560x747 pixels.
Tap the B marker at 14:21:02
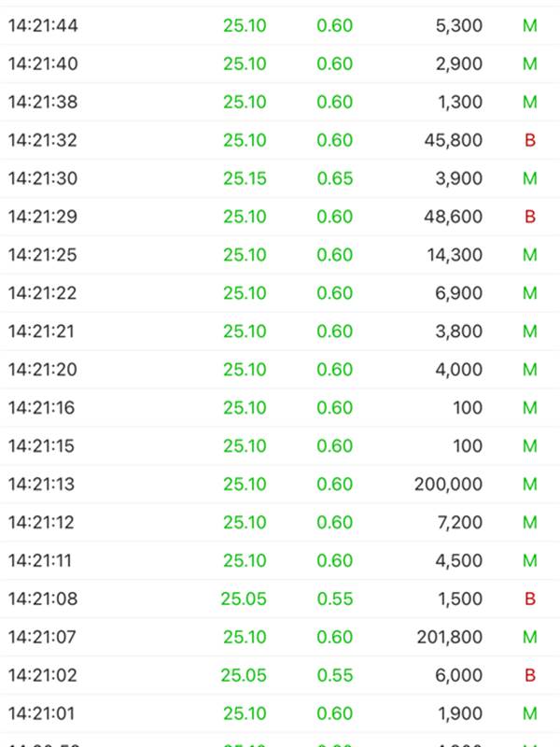pyautogui.click(x=530, y=675)
